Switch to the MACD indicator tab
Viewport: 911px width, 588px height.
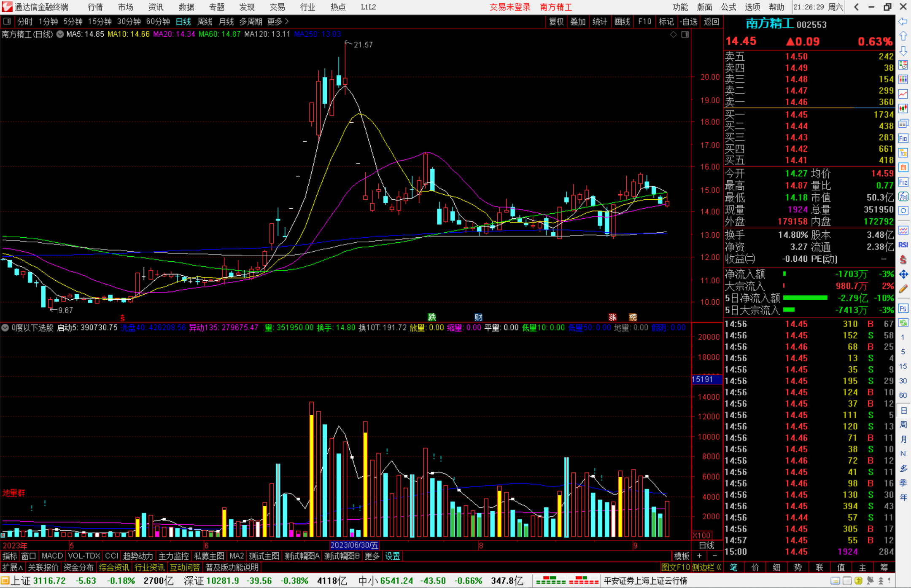(52, 556)
